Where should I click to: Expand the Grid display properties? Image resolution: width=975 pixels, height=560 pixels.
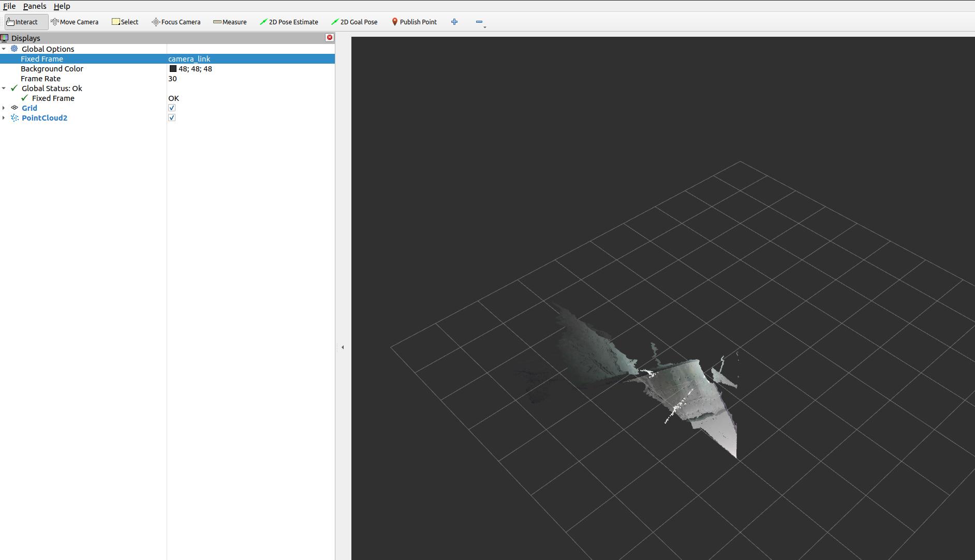[4, 108]
